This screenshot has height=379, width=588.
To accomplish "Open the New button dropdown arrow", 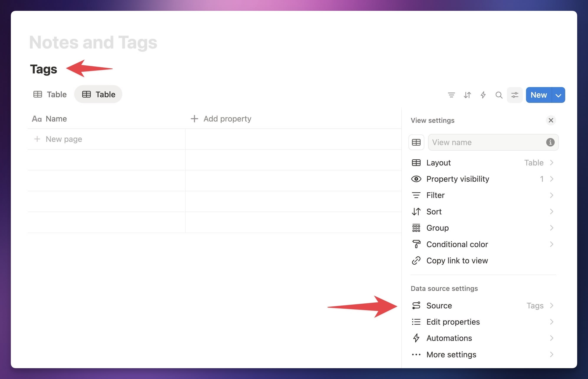I will click(558, 95).
